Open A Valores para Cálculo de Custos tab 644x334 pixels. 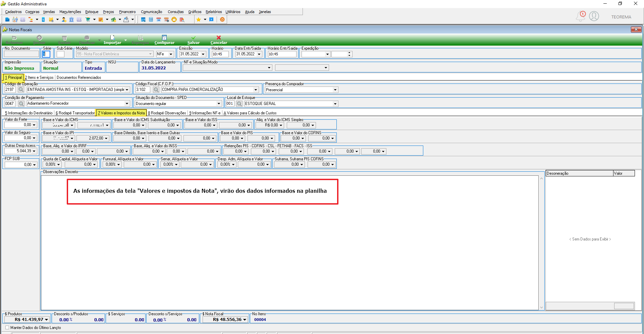[x=250, y=113]
